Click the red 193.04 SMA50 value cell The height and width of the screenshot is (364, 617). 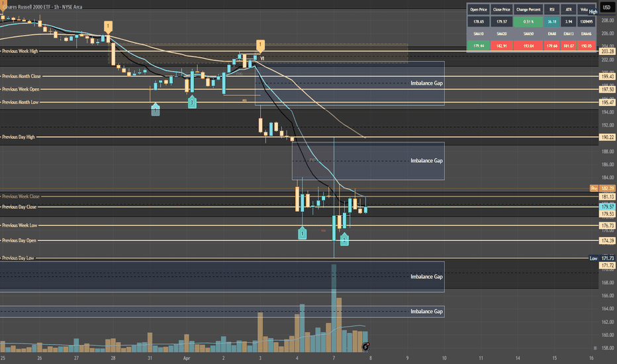coord(528,46)
